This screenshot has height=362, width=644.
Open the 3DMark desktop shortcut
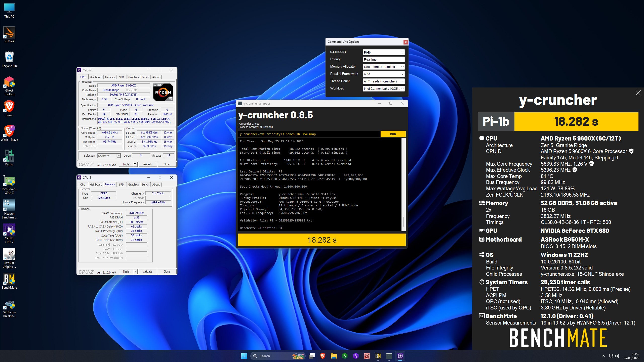(x=9, y=35)
